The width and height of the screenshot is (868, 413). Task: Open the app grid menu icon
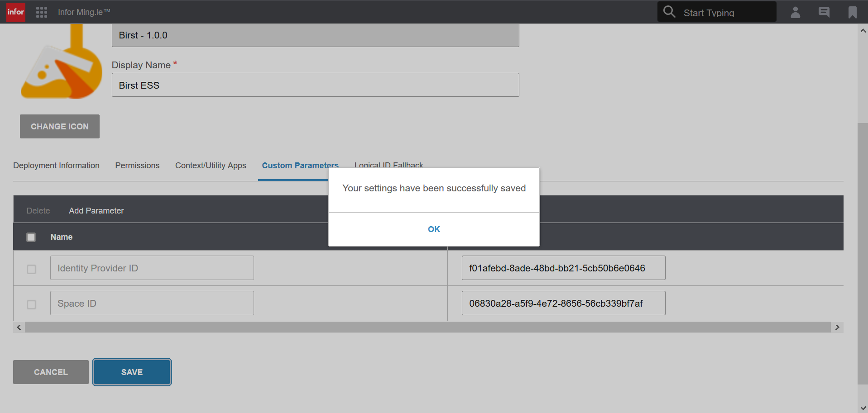42,12
